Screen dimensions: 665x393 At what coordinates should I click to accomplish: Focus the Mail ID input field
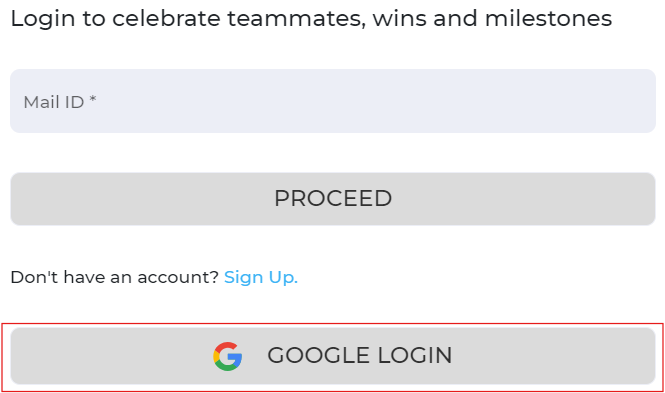click(x=333, y=101)
